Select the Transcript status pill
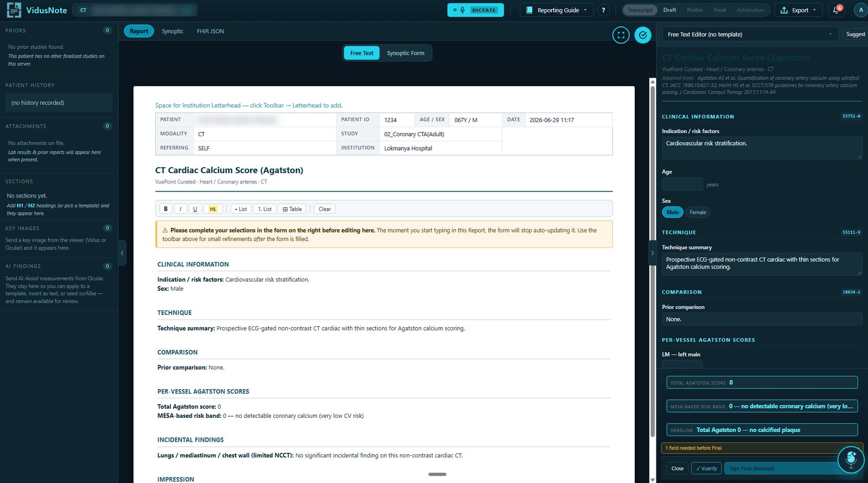Image resolution: width=868 pixels, height=483 pixels. (x=640, y=10)
